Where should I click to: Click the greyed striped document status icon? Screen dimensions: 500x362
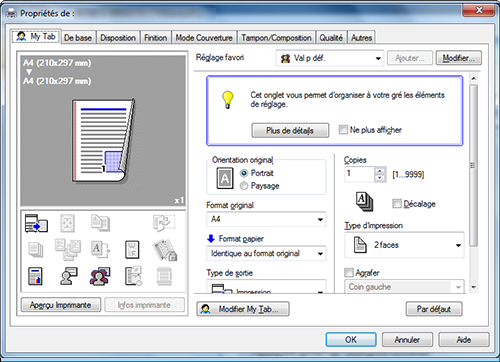tap(164, 277)
